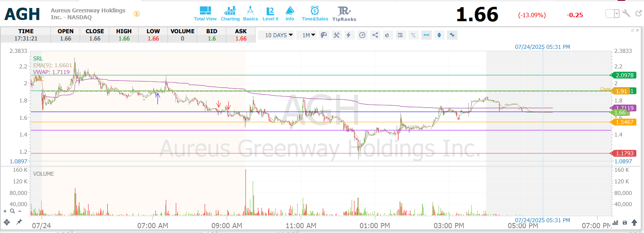Expand the 10 DAYS range dropdown

(279, 35)
